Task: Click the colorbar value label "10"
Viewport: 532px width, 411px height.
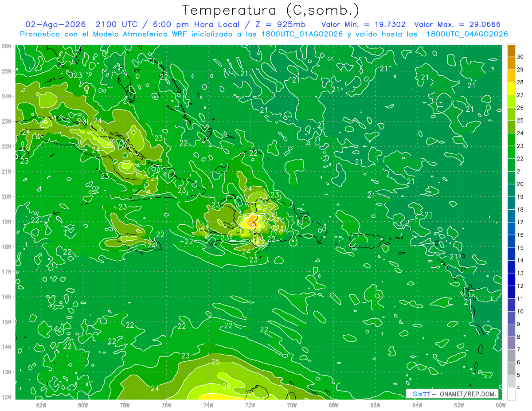Action: pos(520,311)
